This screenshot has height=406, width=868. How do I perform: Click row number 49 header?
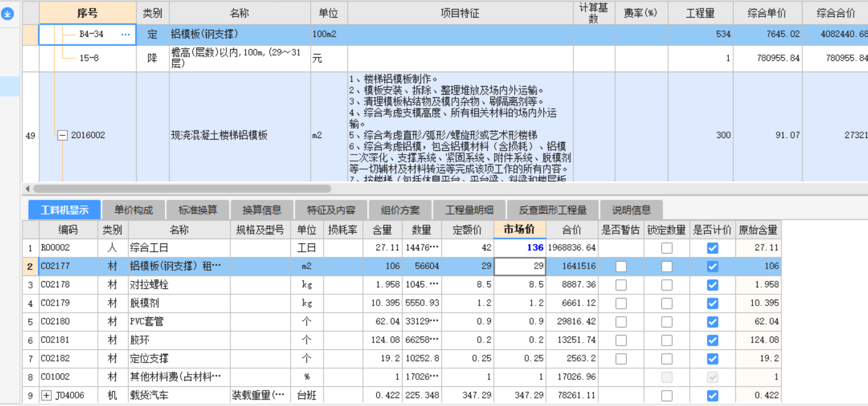tap(31, 135)
